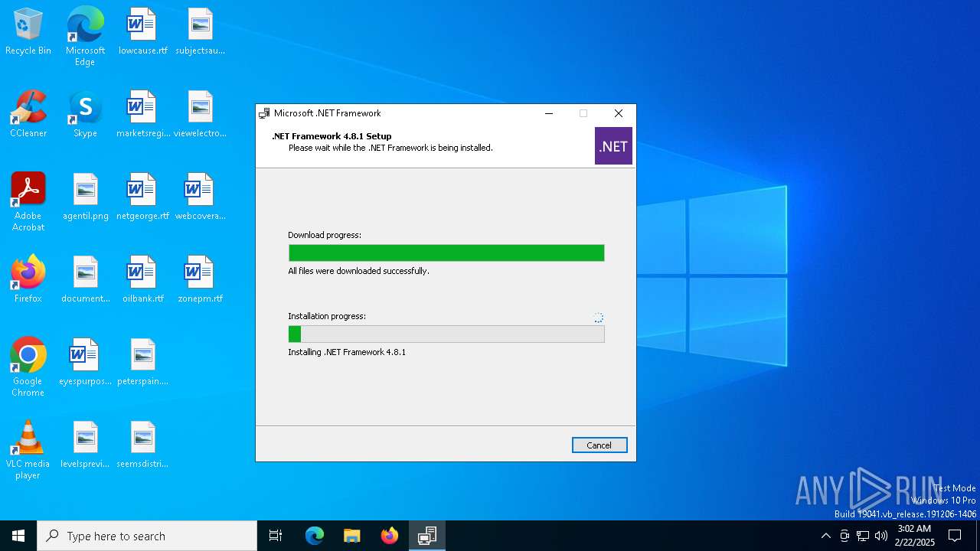This screenshot has height=551, width=980.
Task: Open the Windows Start menu
Action: (x=18, y=536)
